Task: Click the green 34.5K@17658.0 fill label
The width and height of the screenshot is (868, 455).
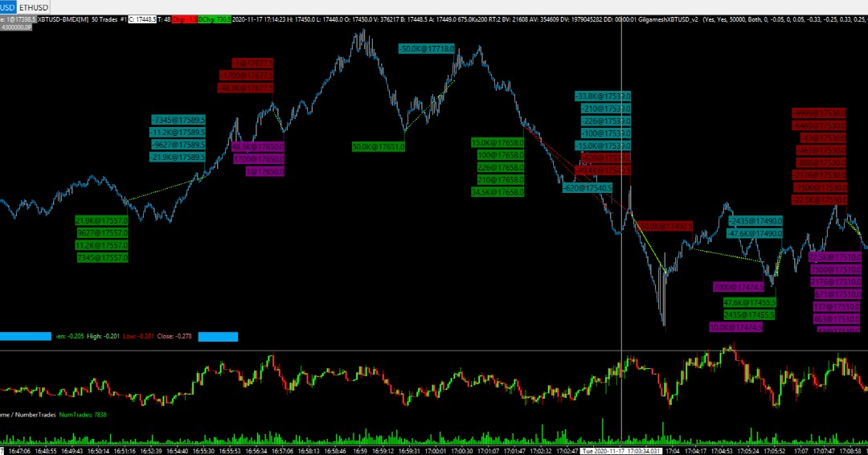Action: 497,193
